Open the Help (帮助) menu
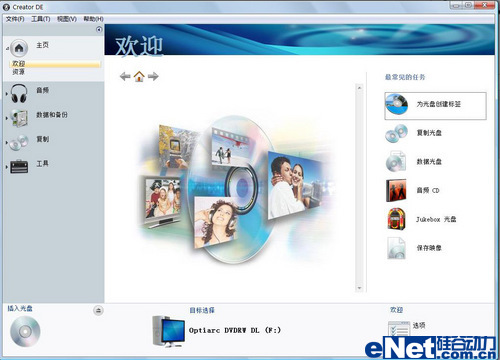Viewport: 500px width, 360px height. [93, 19]
